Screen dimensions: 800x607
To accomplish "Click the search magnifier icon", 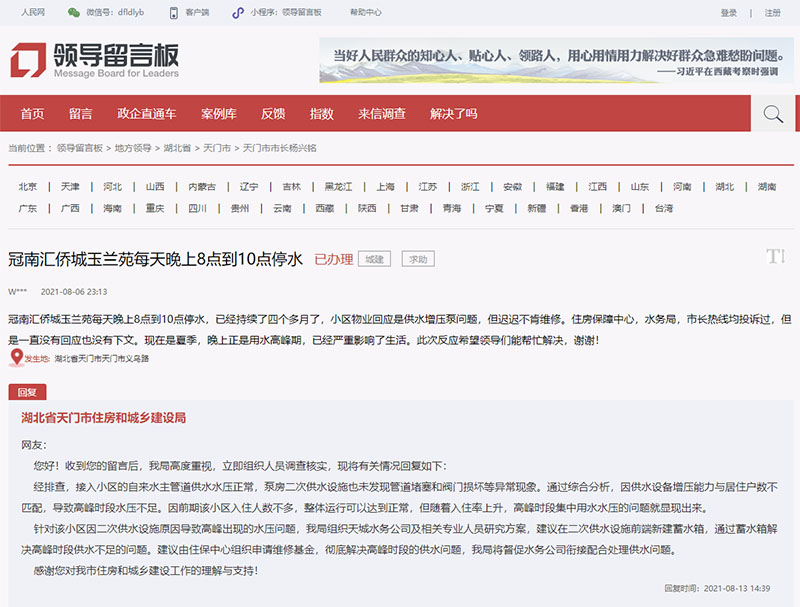I will [x=772, y=114].
